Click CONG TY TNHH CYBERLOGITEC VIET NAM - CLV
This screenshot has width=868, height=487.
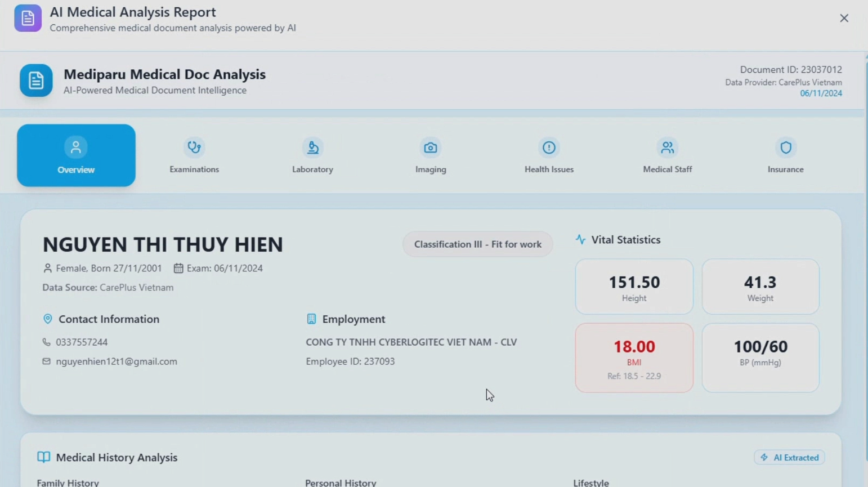pos(411,342)
